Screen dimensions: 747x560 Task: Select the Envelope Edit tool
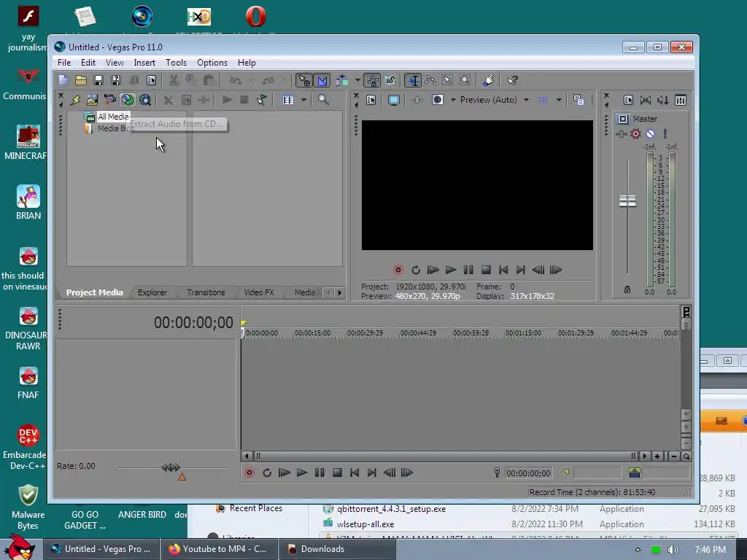tap(430, 80)
